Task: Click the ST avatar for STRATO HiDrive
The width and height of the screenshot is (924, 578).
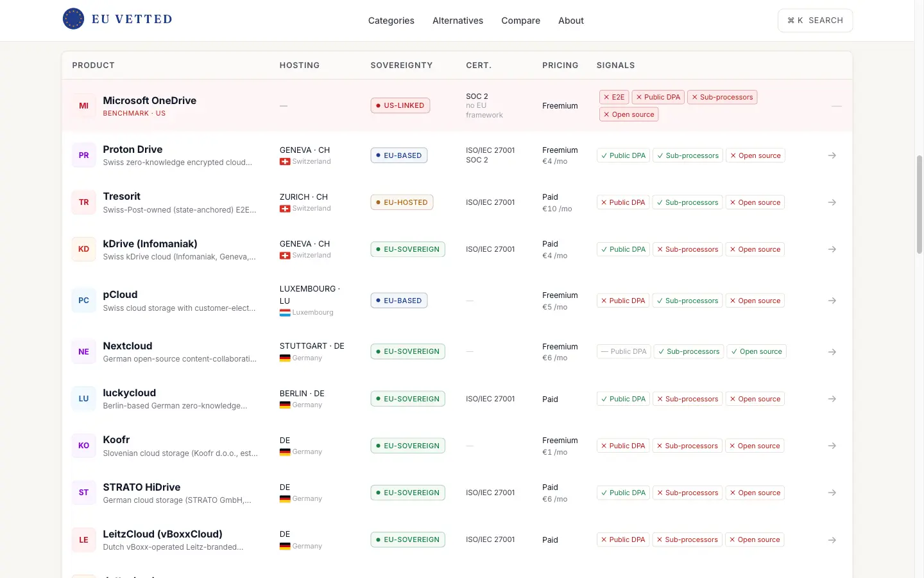Action: (x=83, y=493)
